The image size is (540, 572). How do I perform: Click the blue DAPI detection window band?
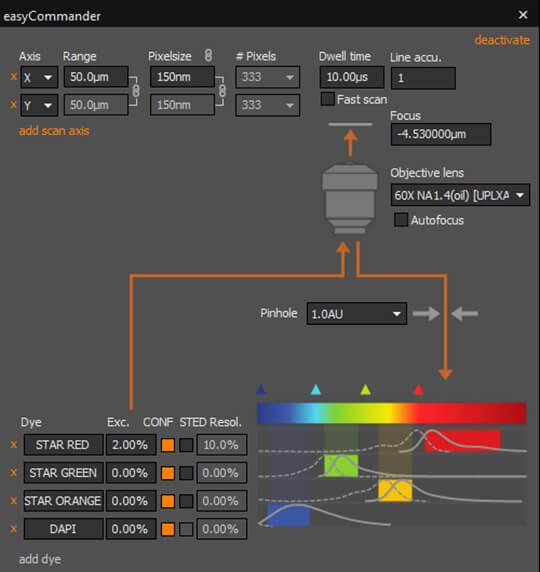(x=288, y=515)
